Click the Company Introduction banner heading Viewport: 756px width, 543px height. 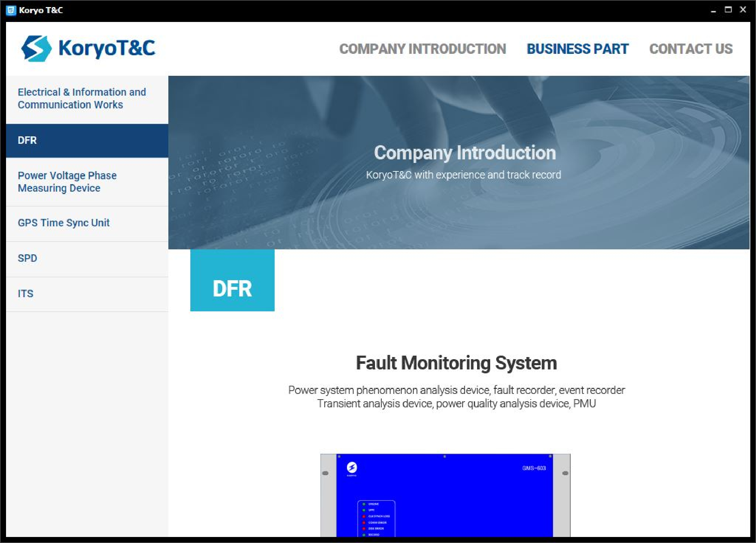tap(465, 153)
